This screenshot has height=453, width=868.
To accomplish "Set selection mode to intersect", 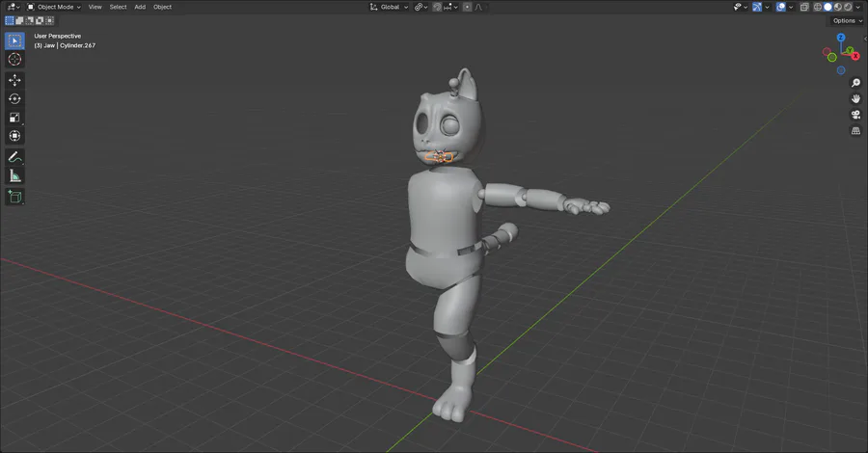I will click(49, 20).
